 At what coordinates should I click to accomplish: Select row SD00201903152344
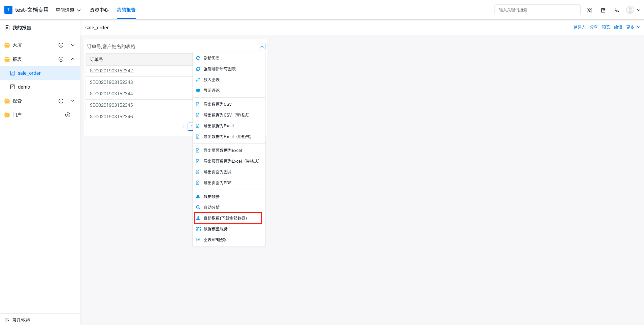pos(139,94)
